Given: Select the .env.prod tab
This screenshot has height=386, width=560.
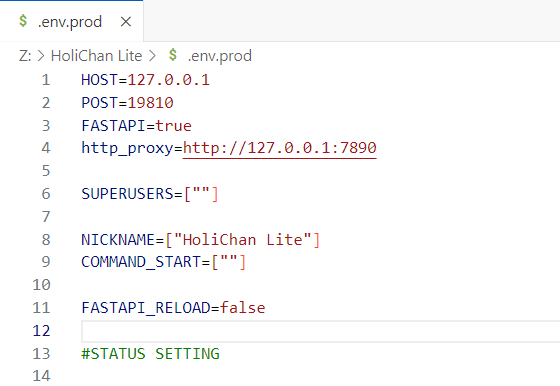Looking at the screenshot, I should pyautogui.click(x=71, y=21).
